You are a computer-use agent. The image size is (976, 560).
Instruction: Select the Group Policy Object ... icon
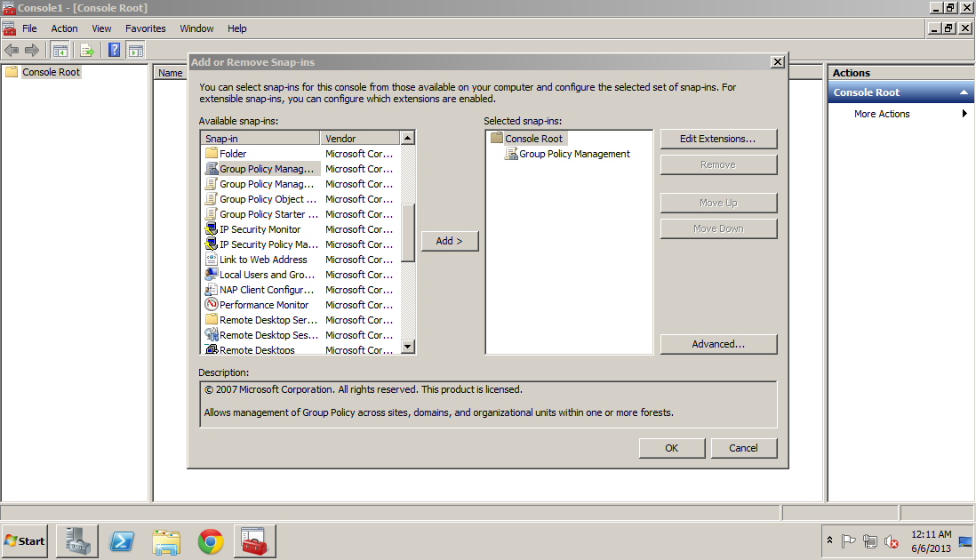tap(212, 199)
